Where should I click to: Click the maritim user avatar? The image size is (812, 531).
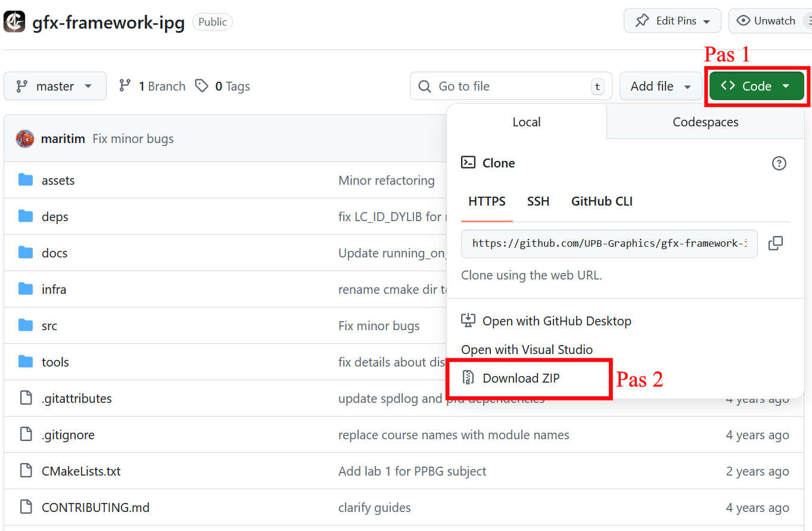[25, 139]
